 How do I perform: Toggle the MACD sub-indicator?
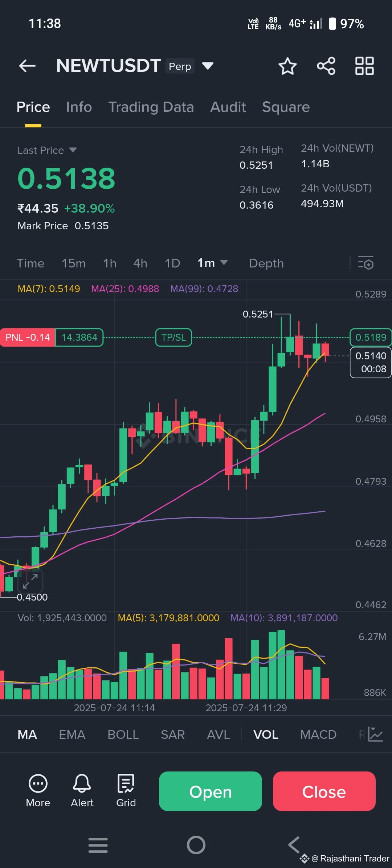318,734
